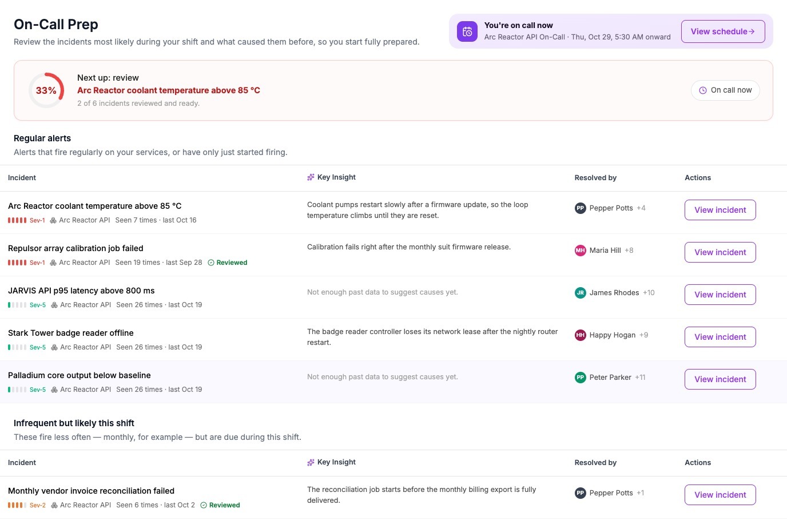Click the '+11' resolvers count beside Peter Parker
Viewport: 787px width, 532px height.
(640, 378)
